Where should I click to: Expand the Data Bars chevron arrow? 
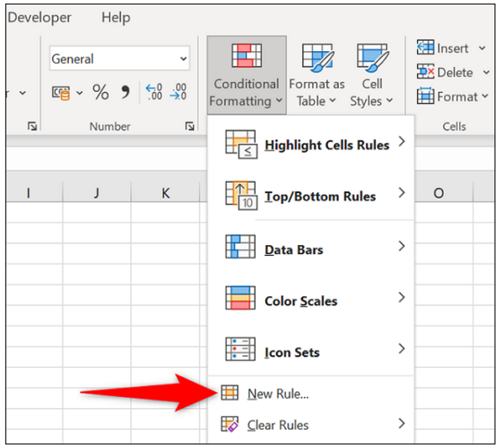point(402,246)
